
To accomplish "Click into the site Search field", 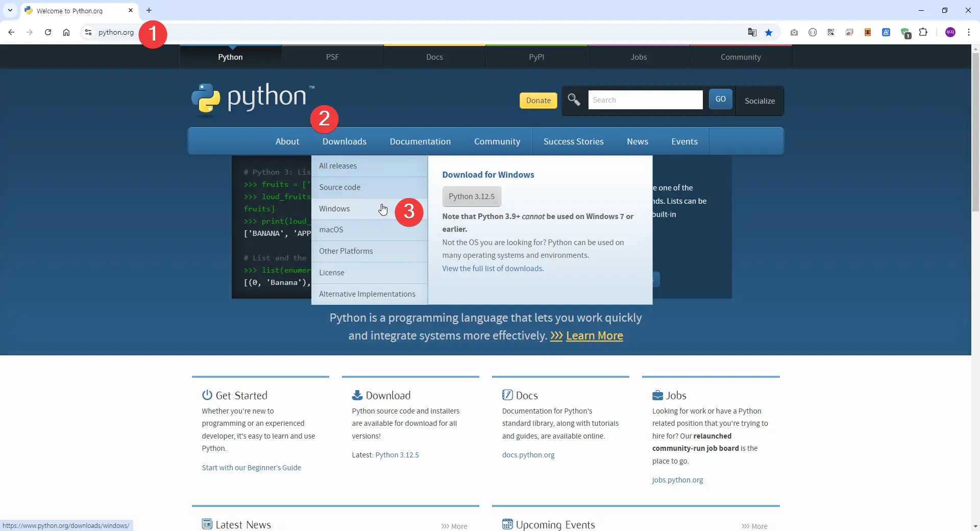I will 645,100.
